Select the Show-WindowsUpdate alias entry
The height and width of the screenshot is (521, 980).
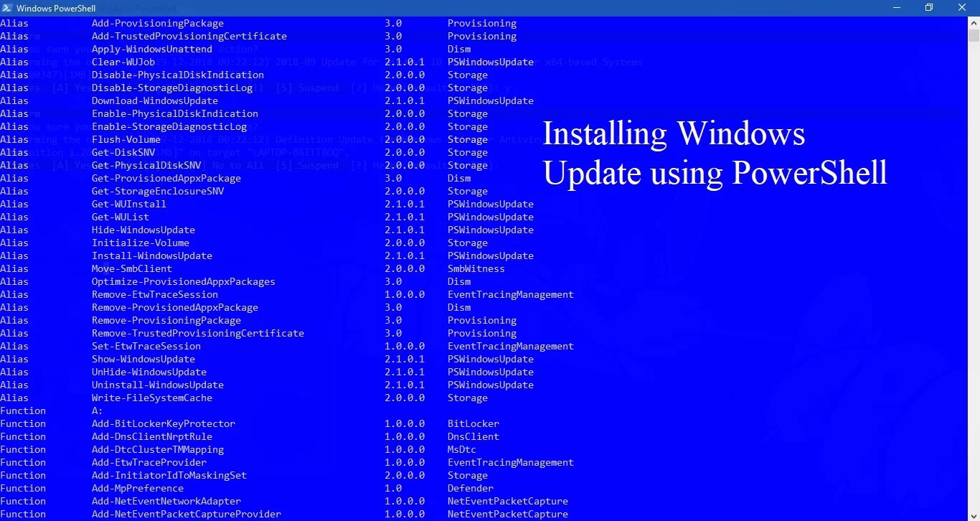[x=143, y=359]
